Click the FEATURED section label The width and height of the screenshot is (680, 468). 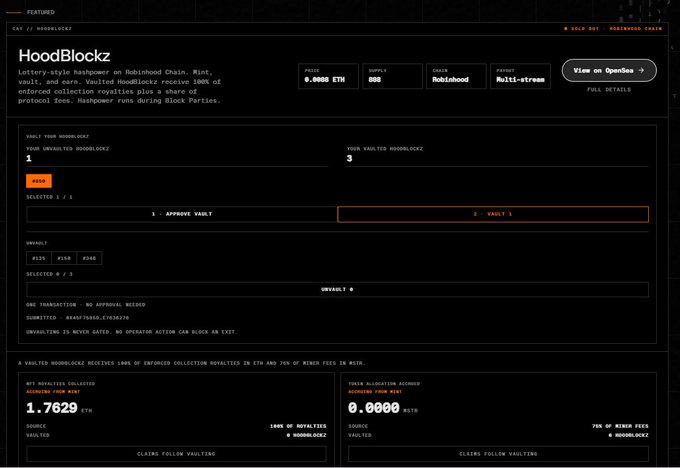41,12
